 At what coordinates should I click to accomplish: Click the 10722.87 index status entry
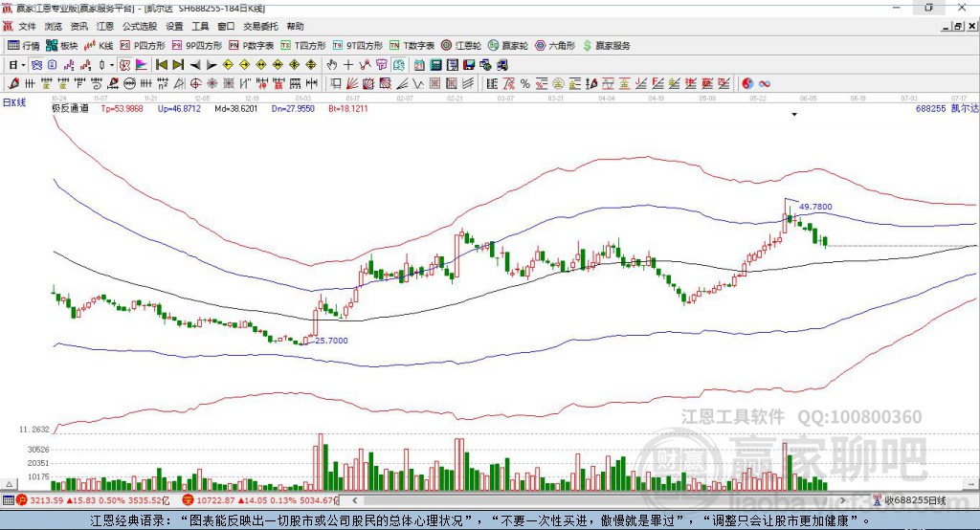coord(260,500)
